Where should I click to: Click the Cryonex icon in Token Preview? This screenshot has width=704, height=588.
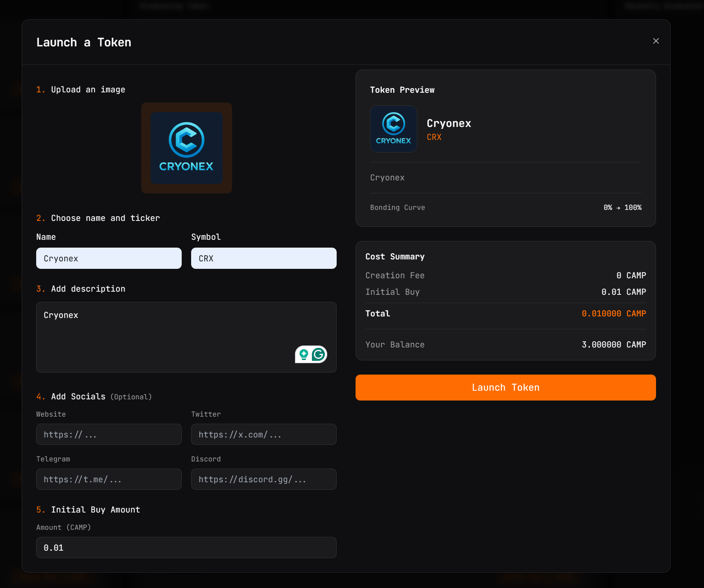(x=393, y=129)
